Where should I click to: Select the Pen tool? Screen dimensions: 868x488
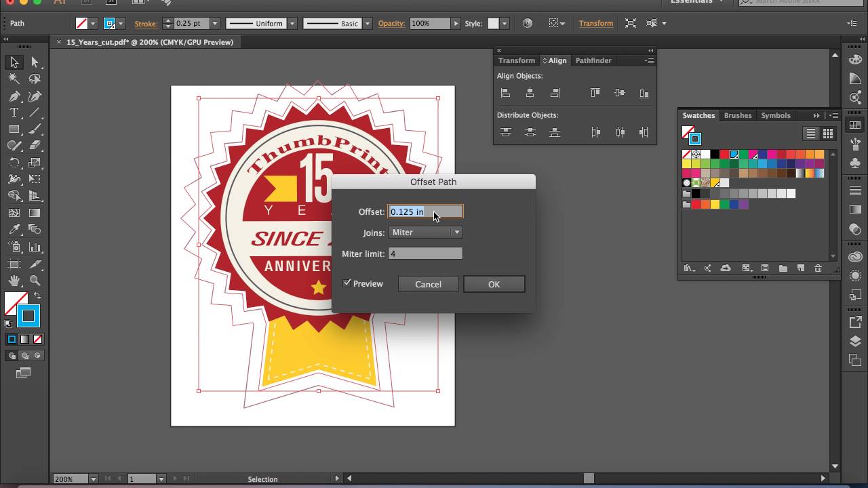pyautogui.click(x=14, y=96)
